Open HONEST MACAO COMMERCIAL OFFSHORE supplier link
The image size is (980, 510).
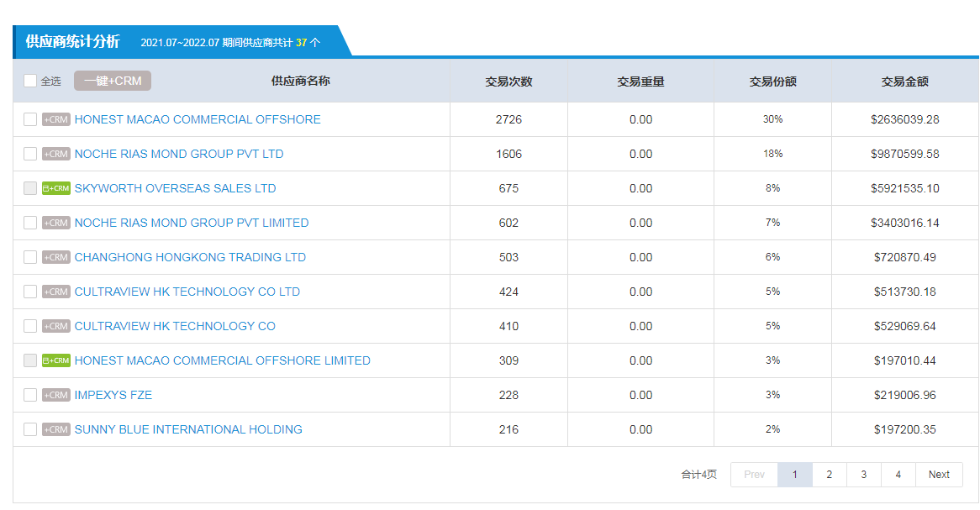coord(198,119)
